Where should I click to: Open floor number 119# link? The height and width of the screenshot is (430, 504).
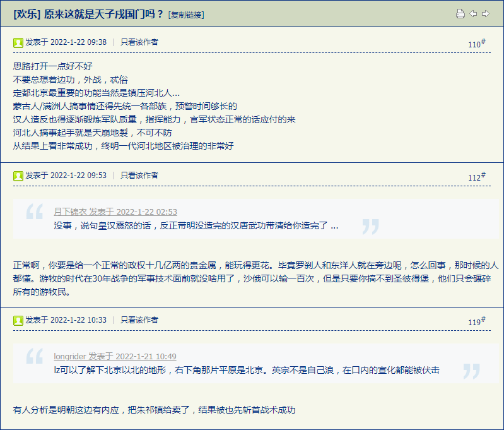477,321
